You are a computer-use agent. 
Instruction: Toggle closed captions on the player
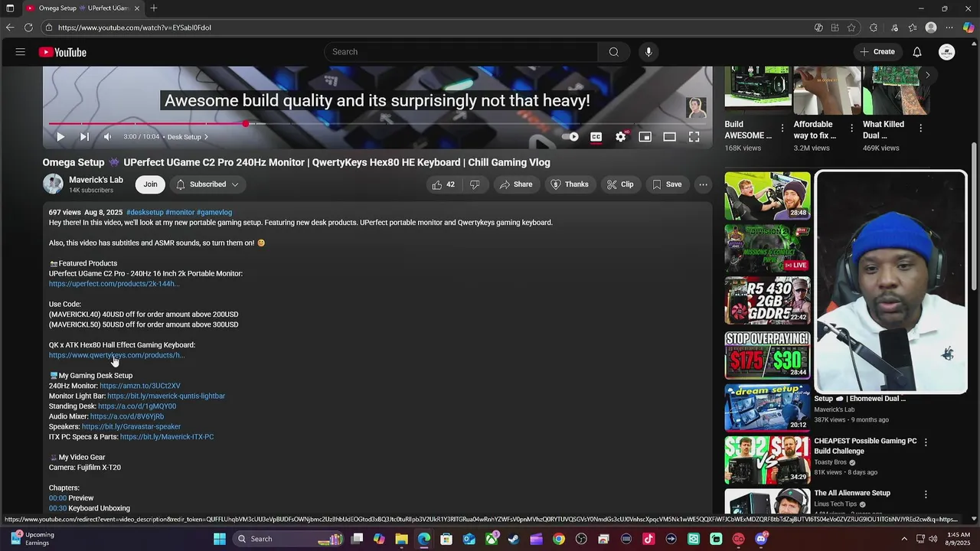click(x=596, y=137)
